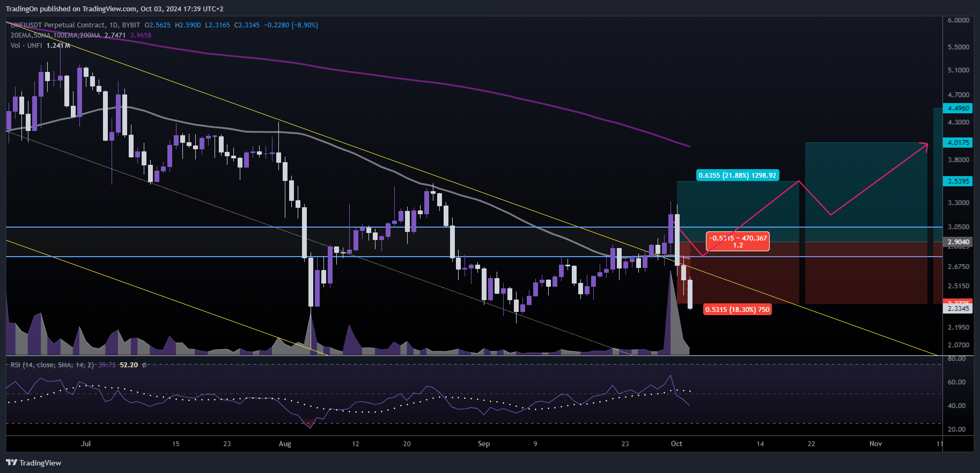Click the low value L2.3165
980x473 pixels.
217,25
